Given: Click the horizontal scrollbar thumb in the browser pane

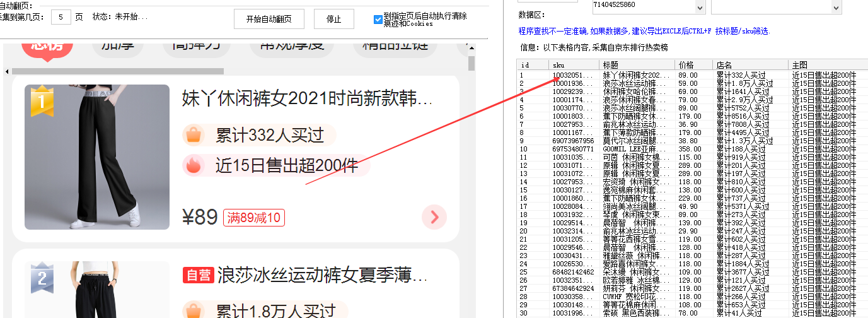Looking at the screenshot, I should pyautogui.click(x=118, y=71).
